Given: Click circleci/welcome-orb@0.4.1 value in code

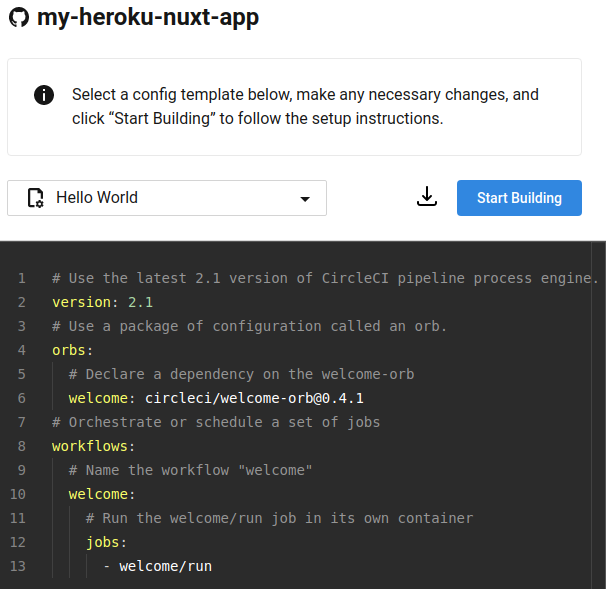Looking at the screenshot, I should (x=254, y=398).
